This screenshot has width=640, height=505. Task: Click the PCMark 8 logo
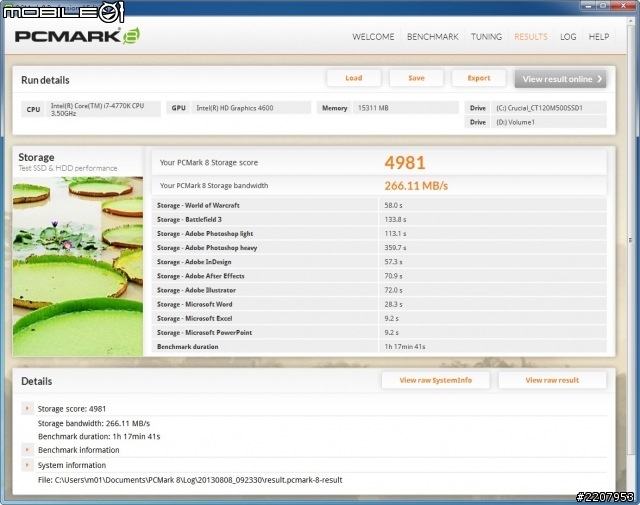(x=77, y=36)
